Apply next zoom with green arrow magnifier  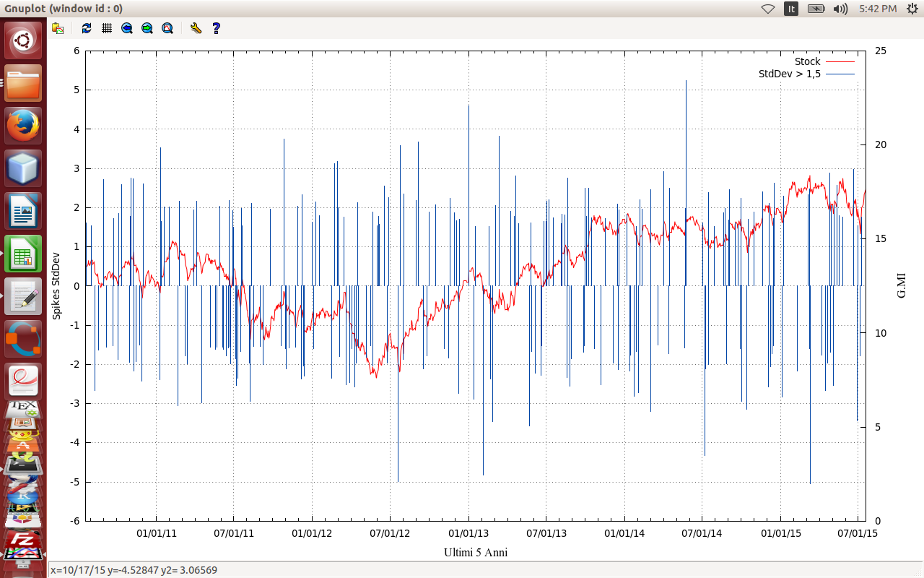tap(147, 28)
